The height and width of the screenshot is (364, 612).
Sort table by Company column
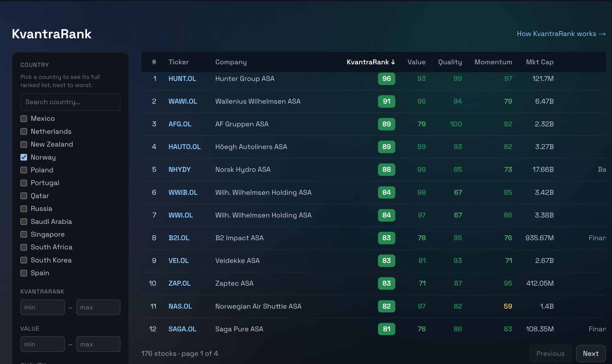[x=231, y=62]
